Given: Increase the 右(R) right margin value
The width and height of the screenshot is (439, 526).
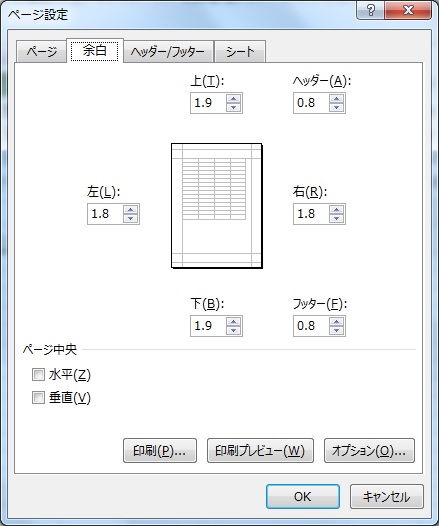Looking at the screenshot, I should [x=336, y=210].
